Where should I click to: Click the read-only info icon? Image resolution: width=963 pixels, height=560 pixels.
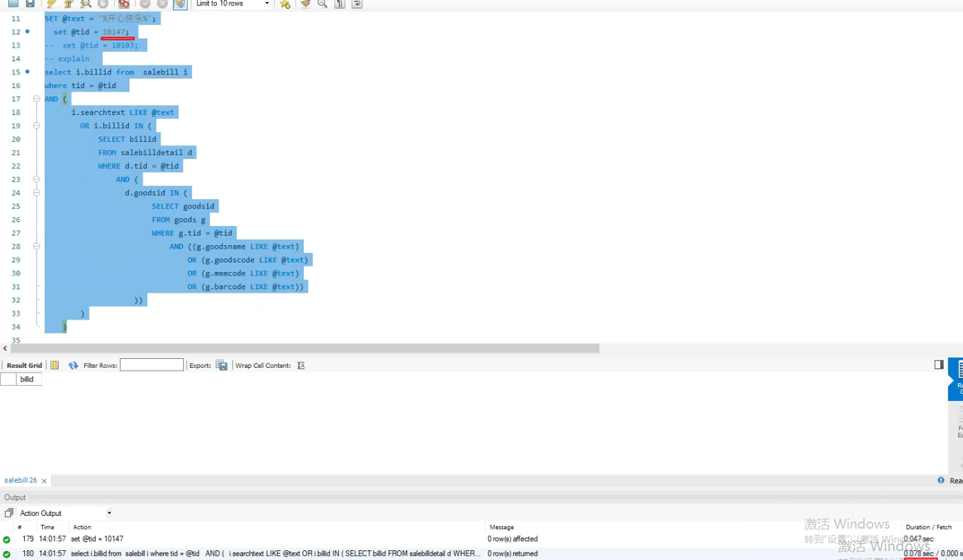941,480
